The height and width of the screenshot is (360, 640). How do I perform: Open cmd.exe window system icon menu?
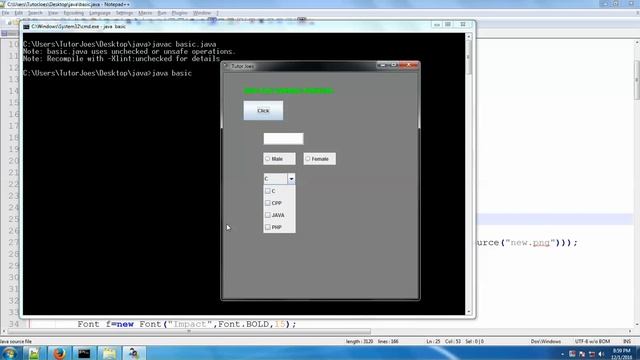click(26, 27)
